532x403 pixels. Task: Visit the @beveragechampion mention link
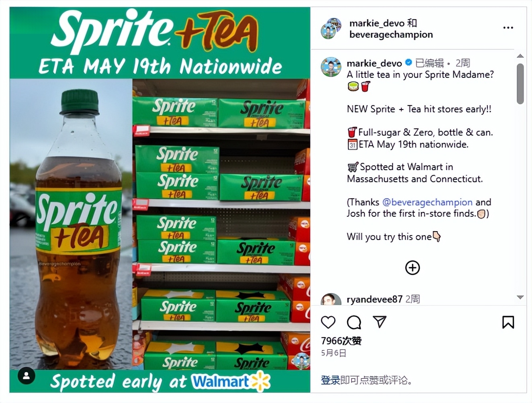tap(427, 202)
